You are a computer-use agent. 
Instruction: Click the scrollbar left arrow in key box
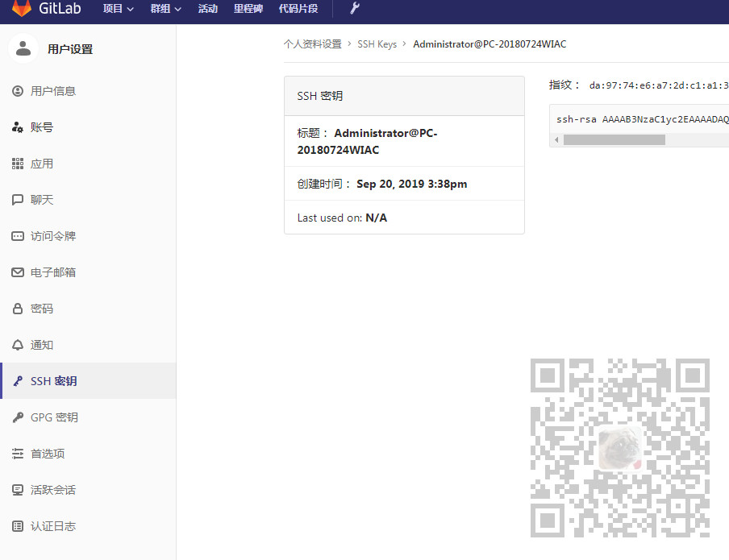pos(556,140)
